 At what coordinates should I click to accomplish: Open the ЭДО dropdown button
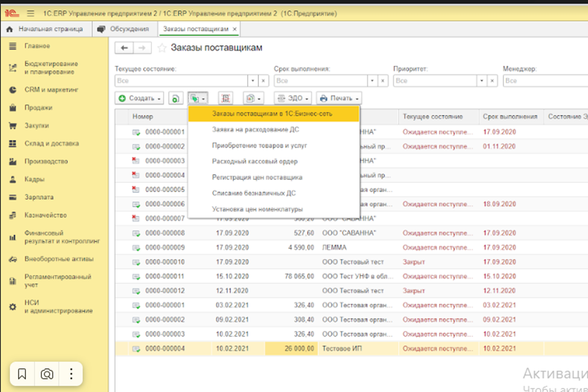[293, 98]
